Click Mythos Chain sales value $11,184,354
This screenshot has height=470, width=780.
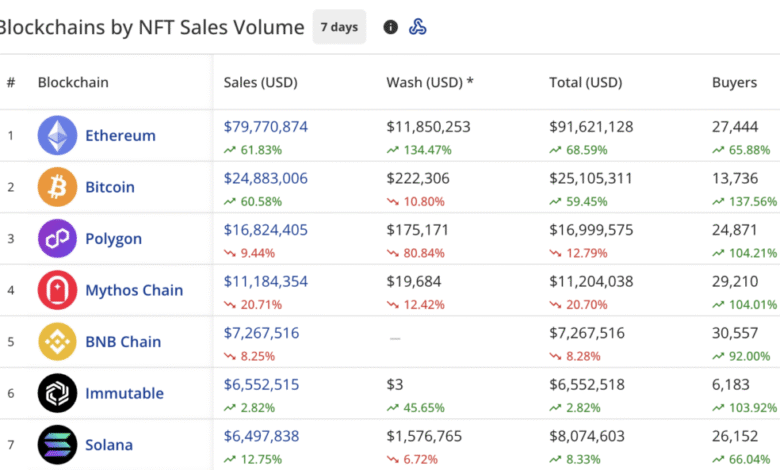click(x=266, y=282)
